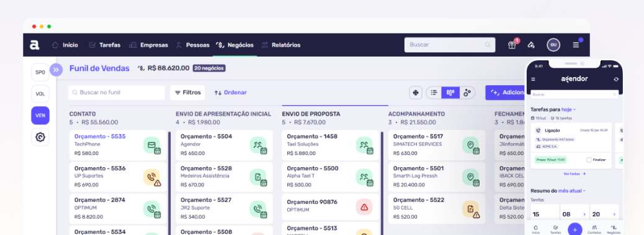The width and height of the screenshot is (644, 235).
Task: Open Tarefas in the top navigation
Action: (105, 45)
